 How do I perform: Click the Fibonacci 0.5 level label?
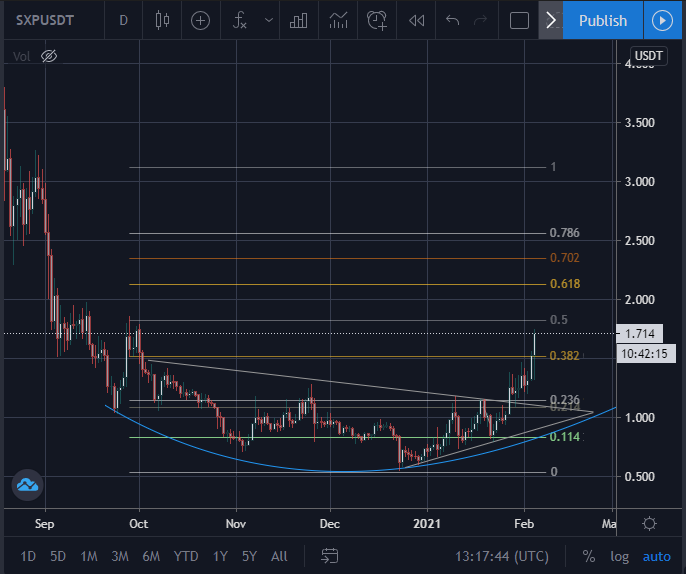(559, 320)
